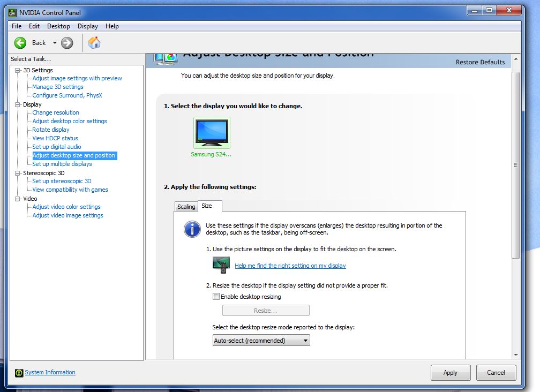
Task: Open the Display menu
Action: click(x=88, y=26)
